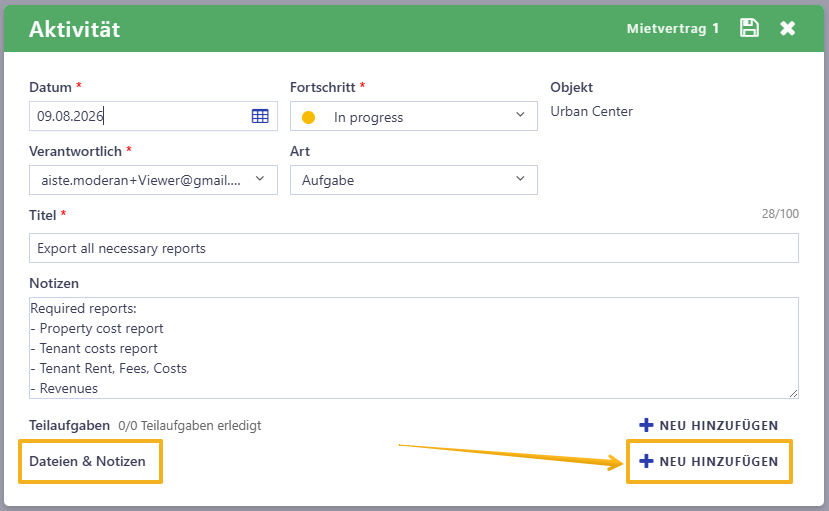Click the Required reports: note line
Screen dimensions: 829x511
pyautogui.click(x=83, y=308)
